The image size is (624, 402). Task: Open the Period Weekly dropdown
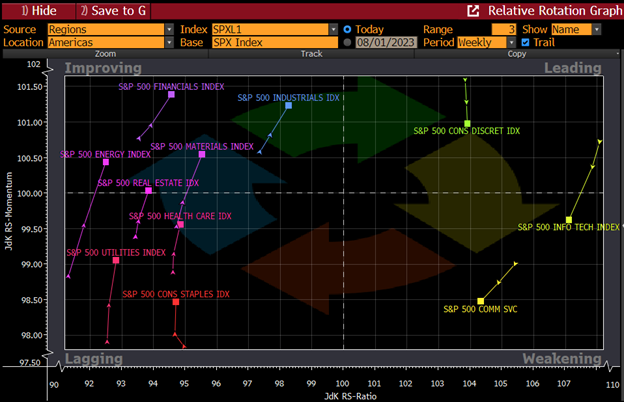tap(511, 42)
